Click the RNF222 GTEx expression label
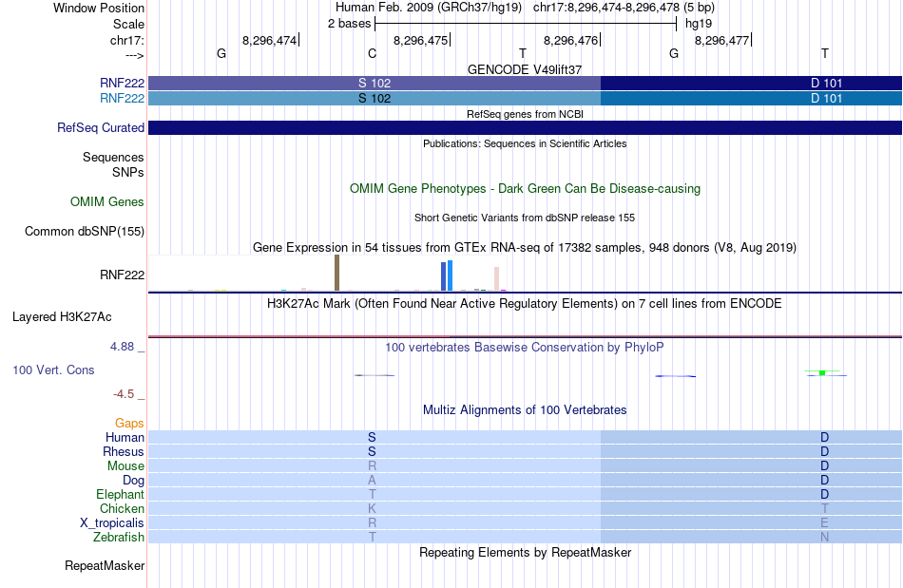 [x=122, y=275]
